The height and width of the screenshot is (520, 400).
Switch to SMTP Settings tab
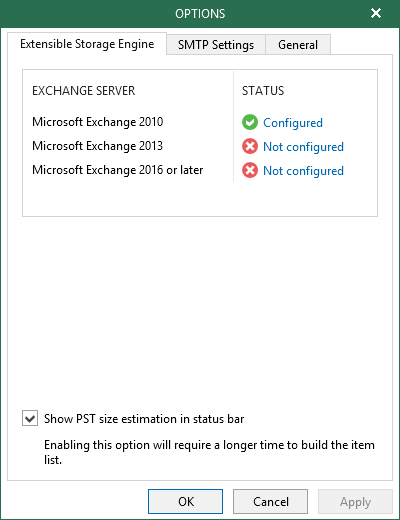[x=216, y=45]
